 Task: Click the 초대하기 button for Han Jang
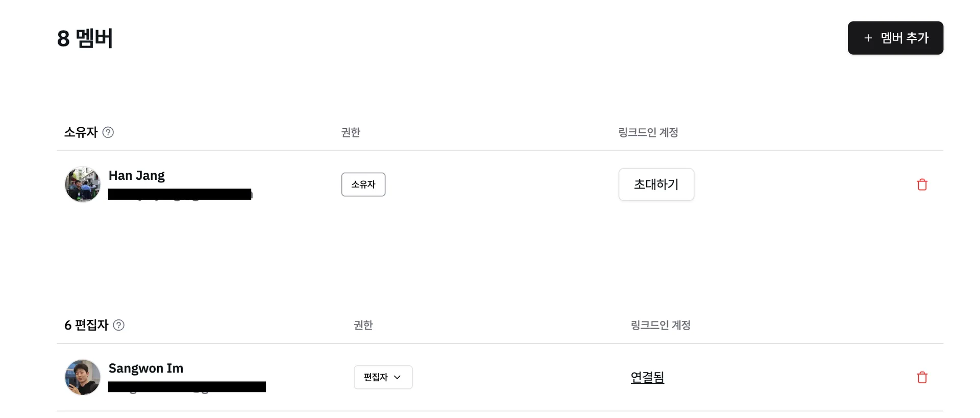[x=656, y=184]
